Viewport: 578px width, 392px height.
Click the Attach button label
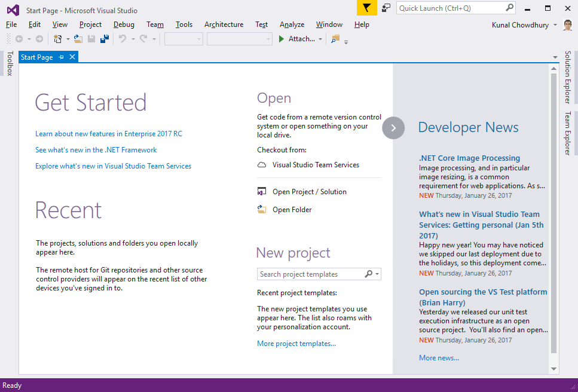[x=301, y=39]
